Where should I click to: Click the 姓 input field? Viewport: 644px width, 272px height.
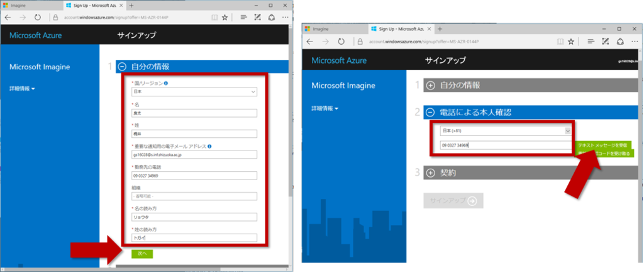(x=194, y=134)
